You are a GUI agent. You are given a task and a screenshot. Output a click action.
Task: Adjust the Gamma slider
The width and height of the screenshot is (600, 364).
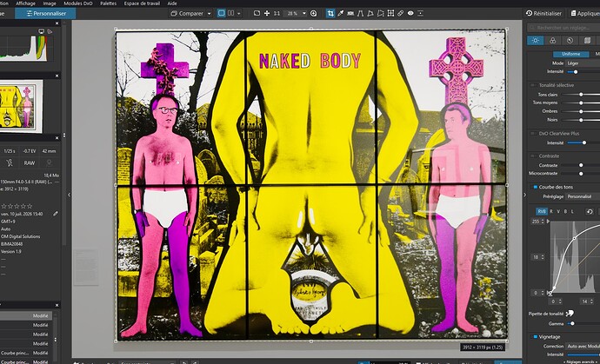(x=572, y=323)
